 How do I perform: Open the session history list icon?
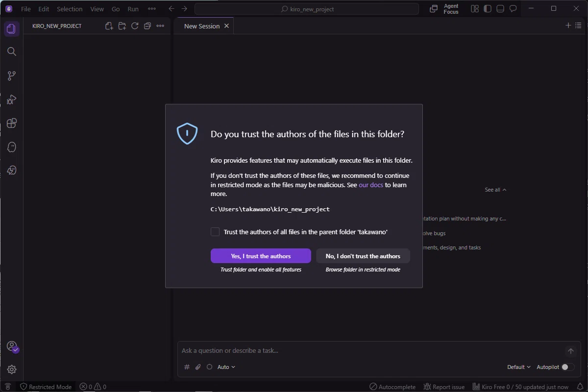(578, 25)
